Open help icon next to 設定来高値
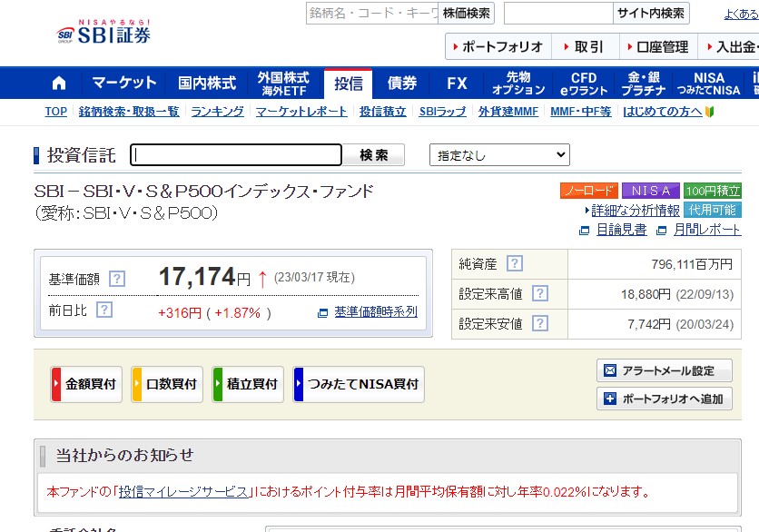Image resolution: width=759 pixels, height=532 pixels. [540, 293]
